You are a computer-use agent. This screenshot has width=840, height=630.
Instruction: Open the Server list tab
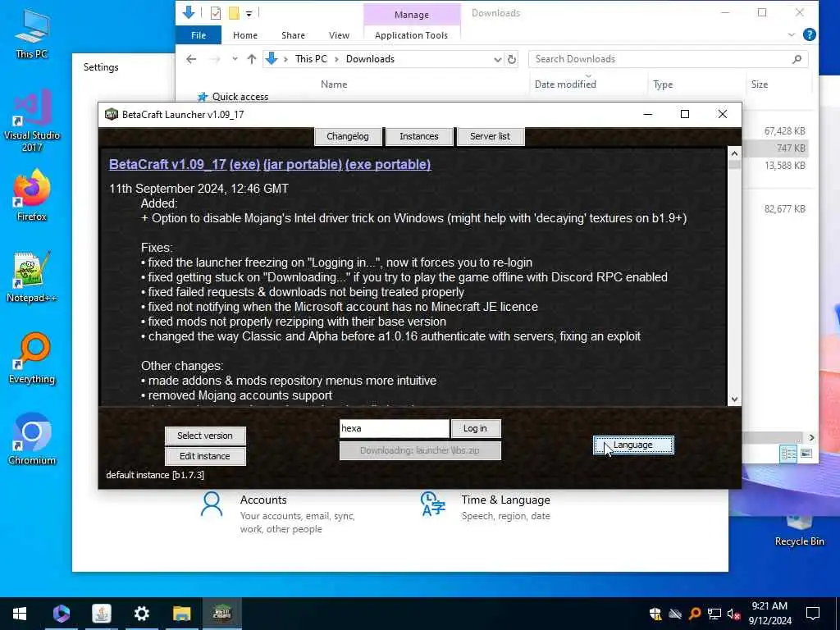pos(490,136)
